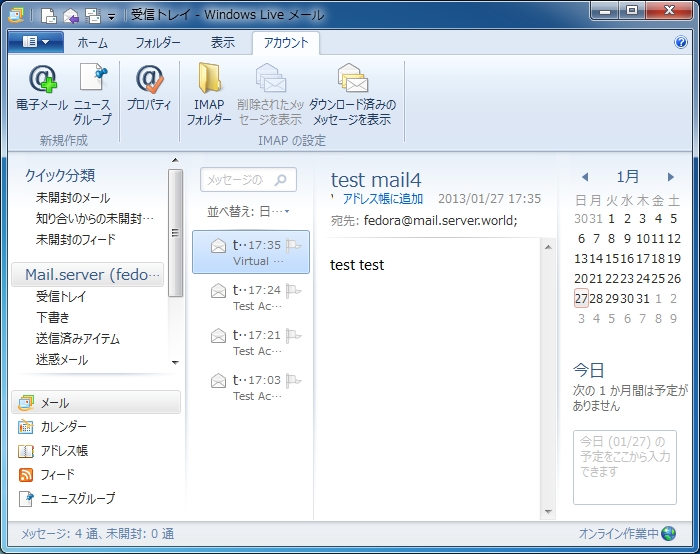Click folder pane scrollbar up arrow

175,160
